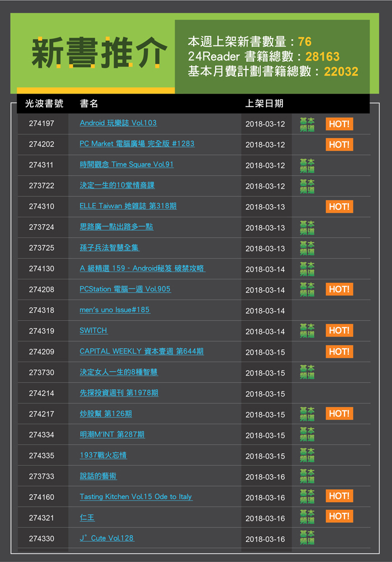Click the HOT! badge on ELLE Taiwan row

(339, 207)
